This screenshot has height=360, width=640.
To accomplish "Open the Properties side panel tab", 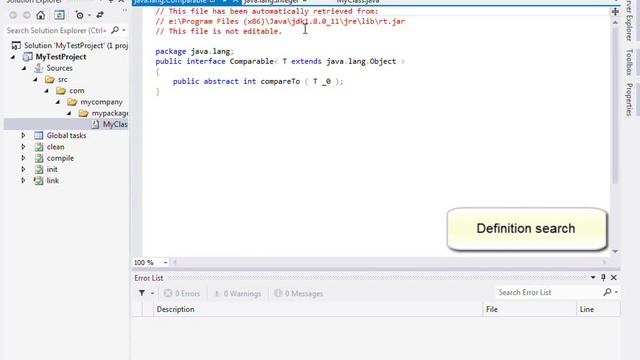I will (629, 99).
